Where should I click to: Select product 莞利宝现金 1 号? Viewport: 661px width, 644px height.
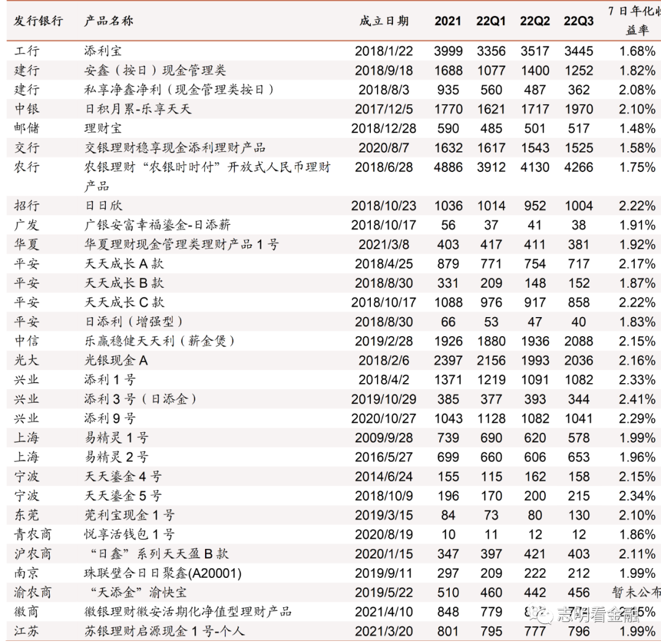coord(129,515)
